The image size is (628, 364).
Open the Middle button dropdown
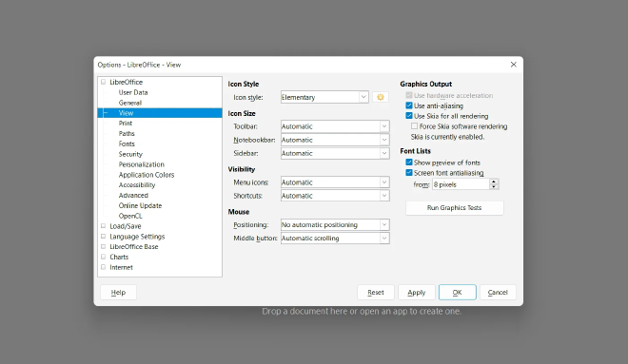(335, 238)
